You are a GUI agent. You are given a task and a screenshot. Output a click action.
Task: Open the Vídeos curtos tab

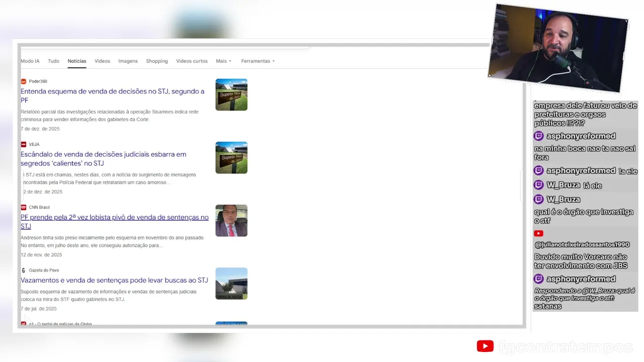pos(192,61)
